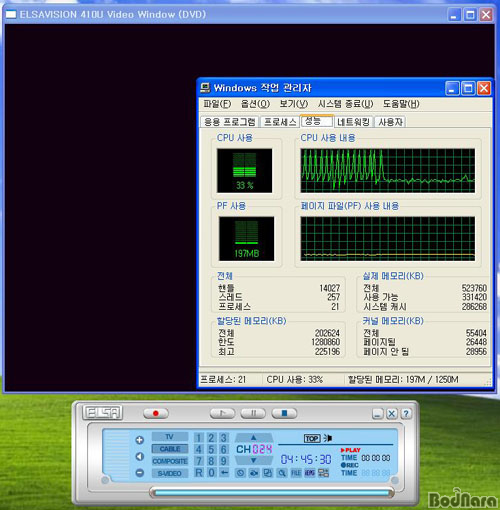Viewport: 500px width, 510px height.
Task: Start recording with the red record button
Action: pyautogui.click(x=156, y=413)
